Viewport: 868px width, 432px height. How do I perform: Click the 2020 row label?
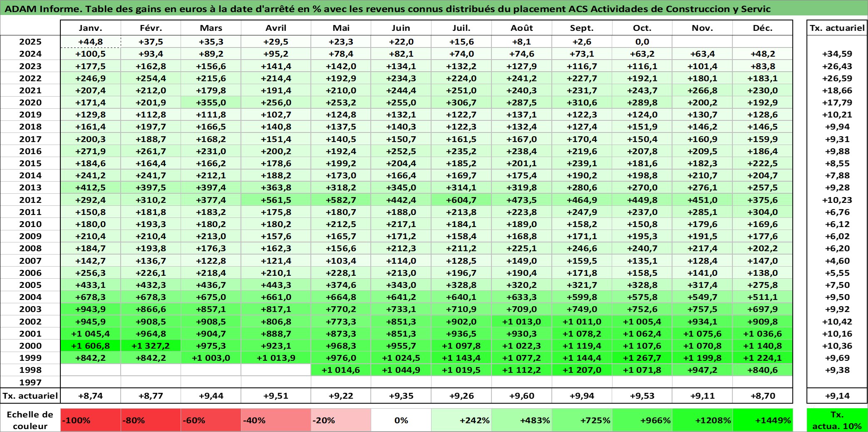point(30,102)
